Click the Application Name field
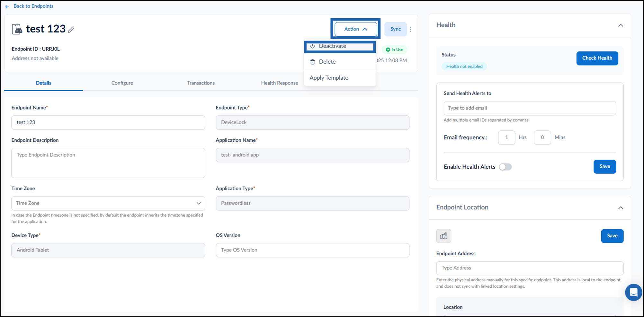Viewport: 644px width, 317px height. tap(312, 155)
